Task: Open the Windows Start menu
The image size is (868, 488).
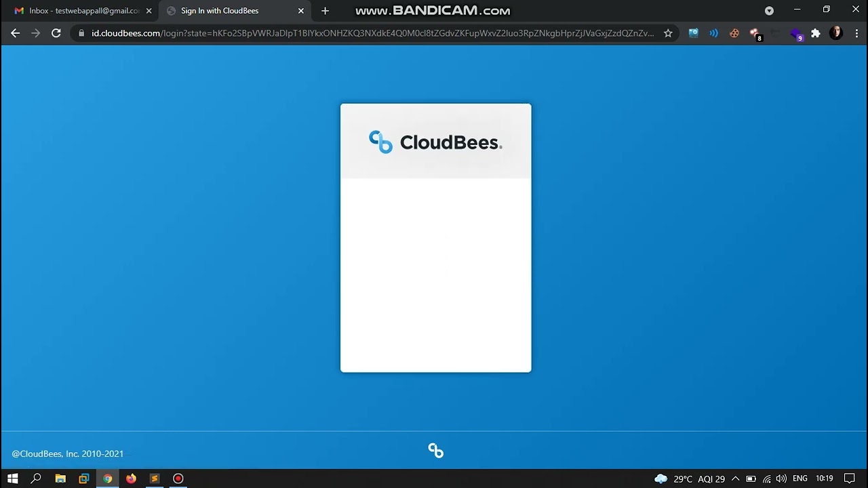Action: [12, 479]
